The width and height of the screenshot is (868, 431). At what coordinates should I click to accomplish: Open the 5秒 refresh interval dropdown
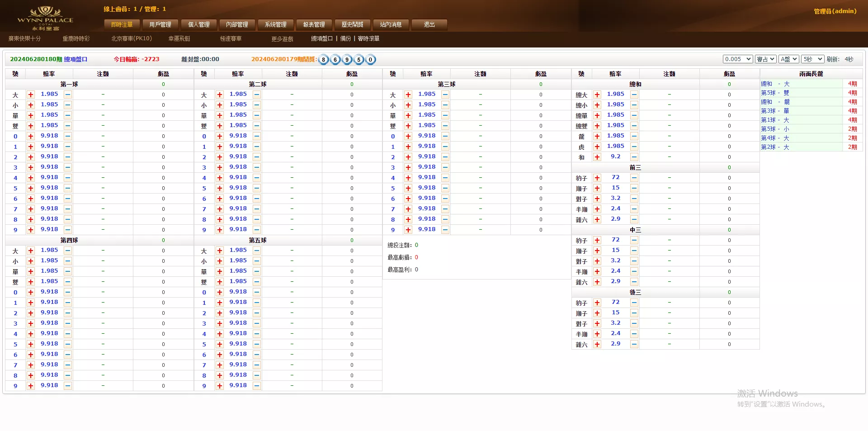pos(812,59)
